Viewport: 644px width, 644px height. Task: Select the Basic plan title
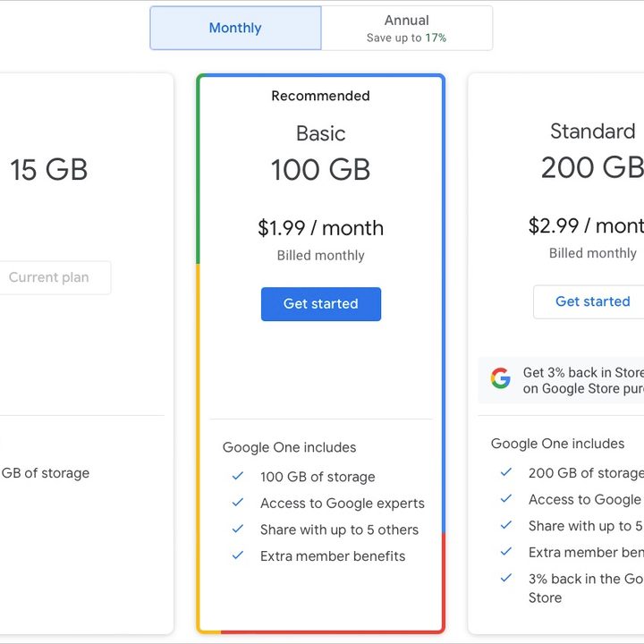point(321,133)
